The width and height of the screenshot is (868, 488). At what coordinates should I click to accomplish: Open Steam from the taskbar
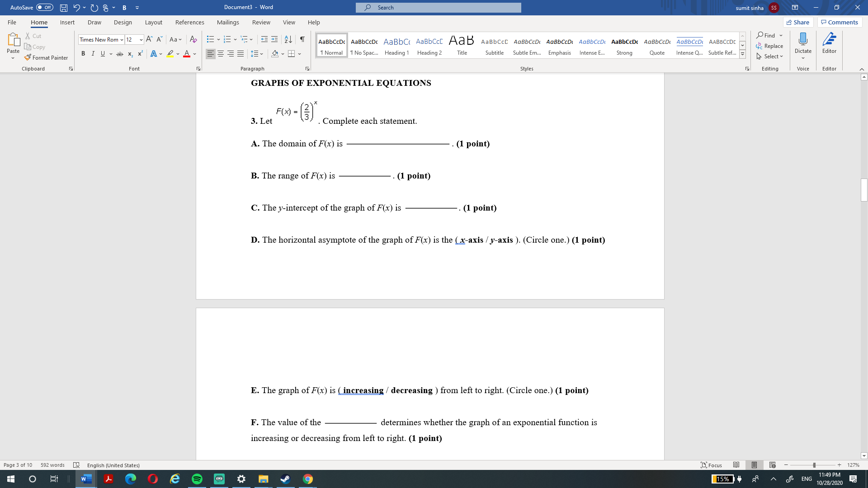coord(286,479)
